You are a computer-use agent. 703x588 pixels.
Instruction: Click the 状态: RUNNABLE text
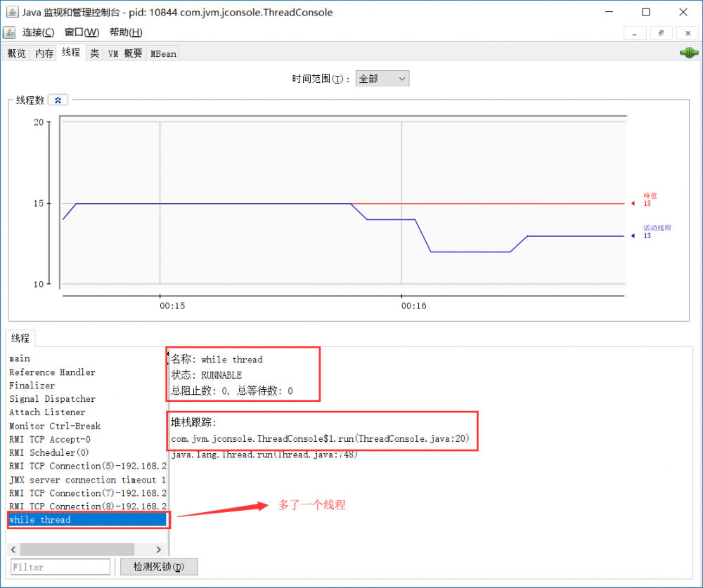coord(206,375)
